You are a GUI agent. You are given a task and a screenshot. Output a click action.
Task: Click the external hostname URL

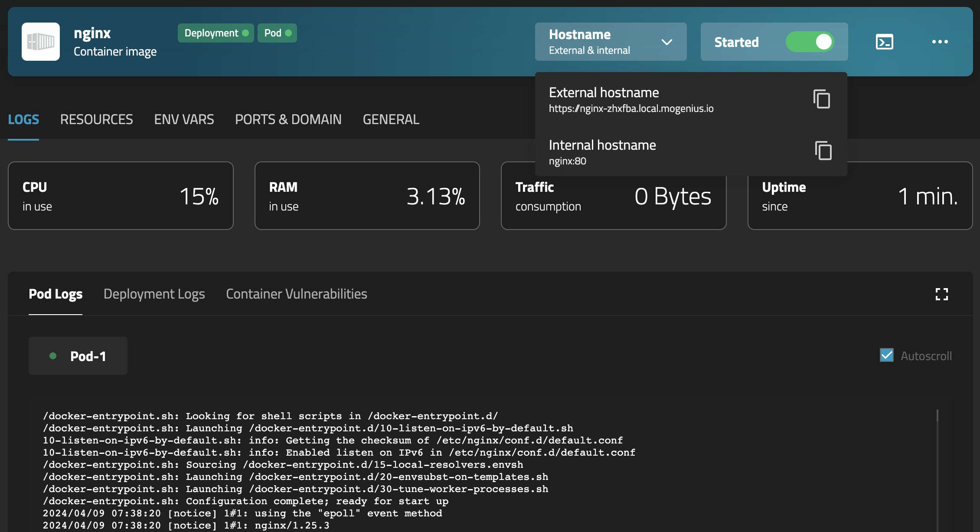click(x=631, y=108)
